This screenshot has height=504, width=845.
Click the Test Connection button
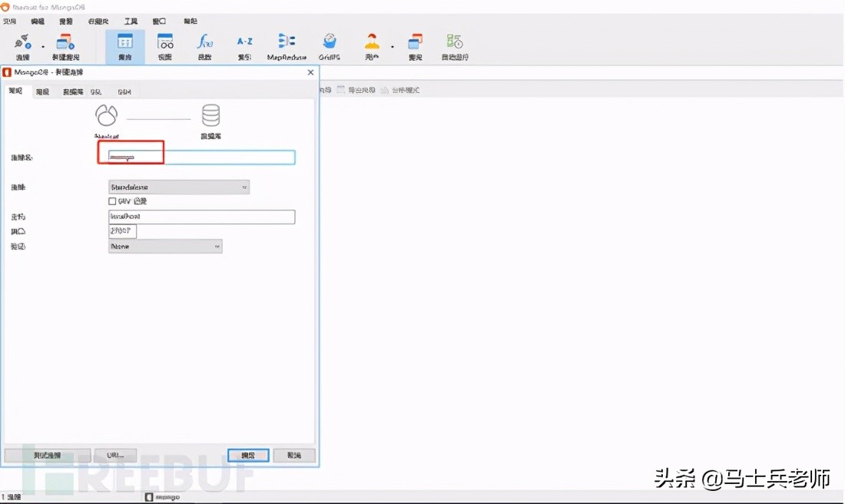pos(48,455)
